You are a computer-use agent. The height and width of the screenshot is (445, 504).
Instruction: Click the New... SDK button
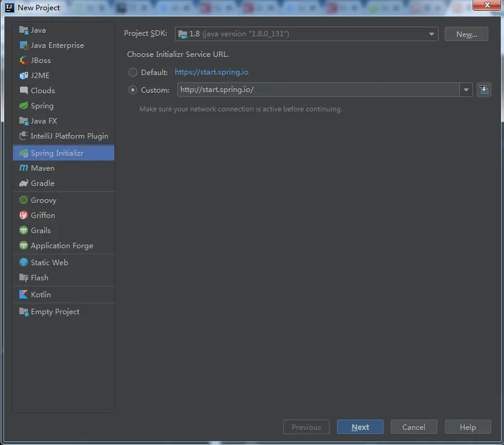pos(466,34)
